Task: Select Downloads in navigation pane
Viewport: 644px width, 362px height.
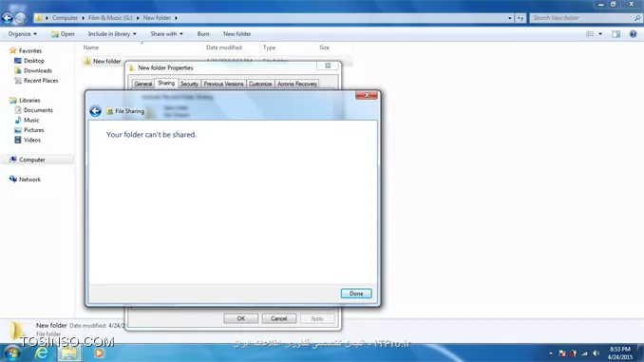Action: point(38,70)
